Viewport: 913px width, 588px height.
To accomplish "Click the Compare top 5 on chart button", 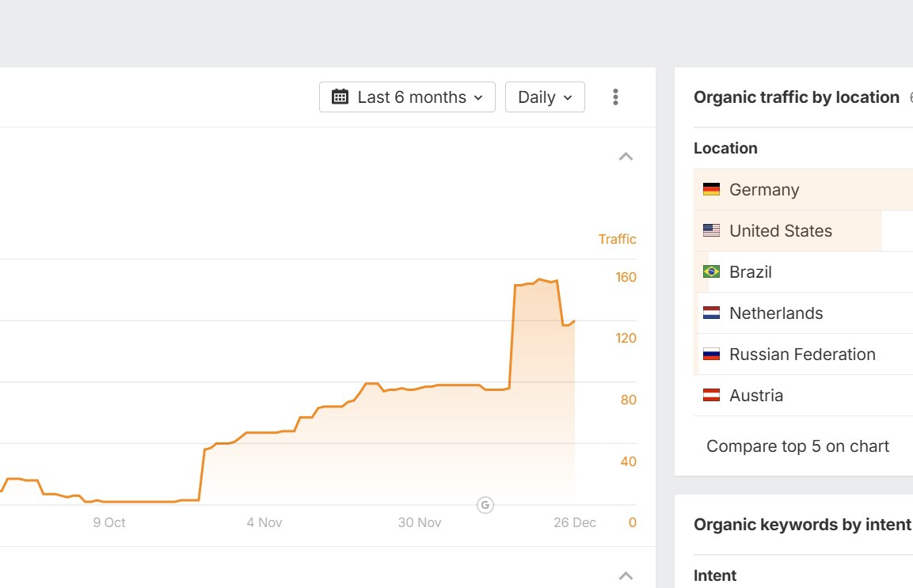I will coord(797,446).
